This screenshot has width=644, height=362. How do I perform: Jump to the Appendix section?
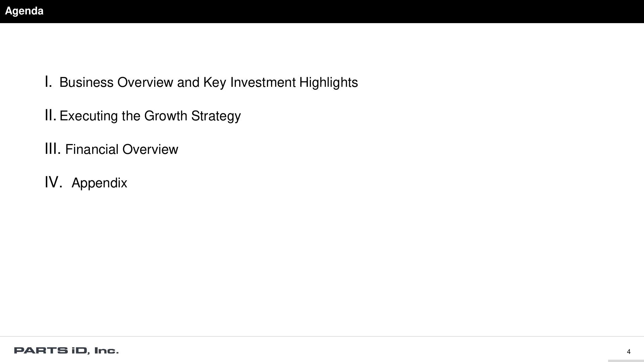[x=99, y=183]
